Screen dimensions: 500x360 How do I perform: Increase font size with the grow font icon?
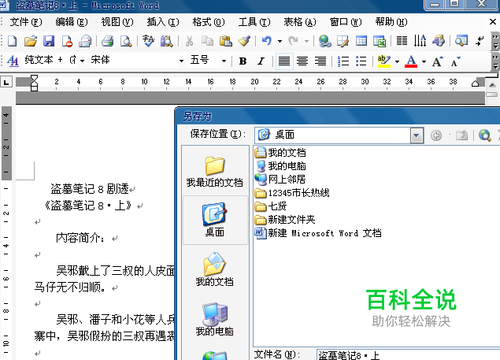[437, 61]
